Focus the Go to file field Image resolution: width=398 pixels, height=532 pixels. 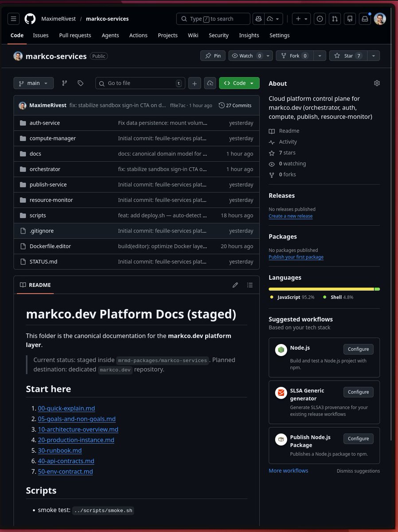[140, 83]
